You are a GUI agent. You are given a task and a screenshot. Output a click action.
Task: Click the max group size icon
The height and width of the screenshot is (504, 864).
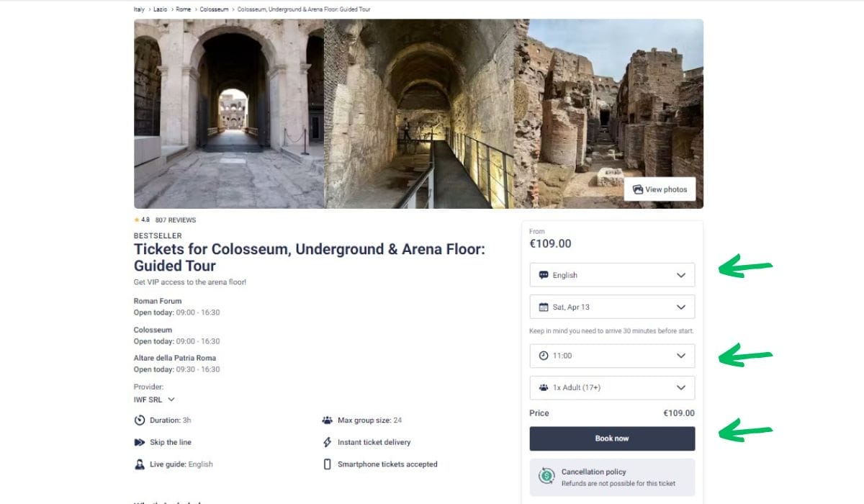pos(327,420)
